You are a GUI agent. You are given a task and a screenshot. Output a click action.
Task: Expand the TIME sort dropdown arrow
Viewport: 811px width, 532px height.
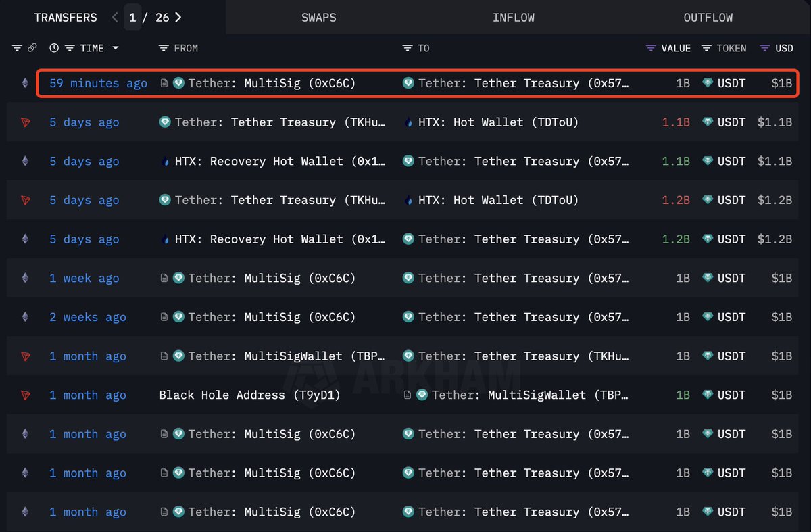point(116,48)
